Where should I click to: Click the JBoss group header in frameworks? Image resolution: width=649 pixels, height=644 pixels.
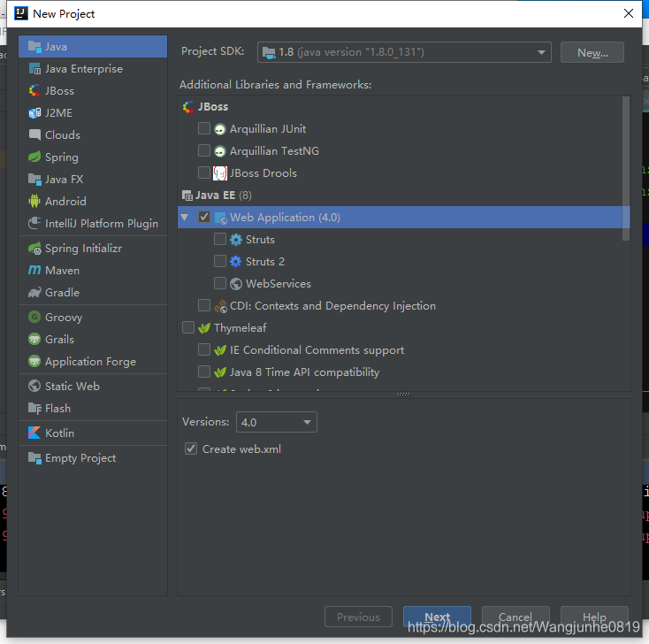pos(205,107)
